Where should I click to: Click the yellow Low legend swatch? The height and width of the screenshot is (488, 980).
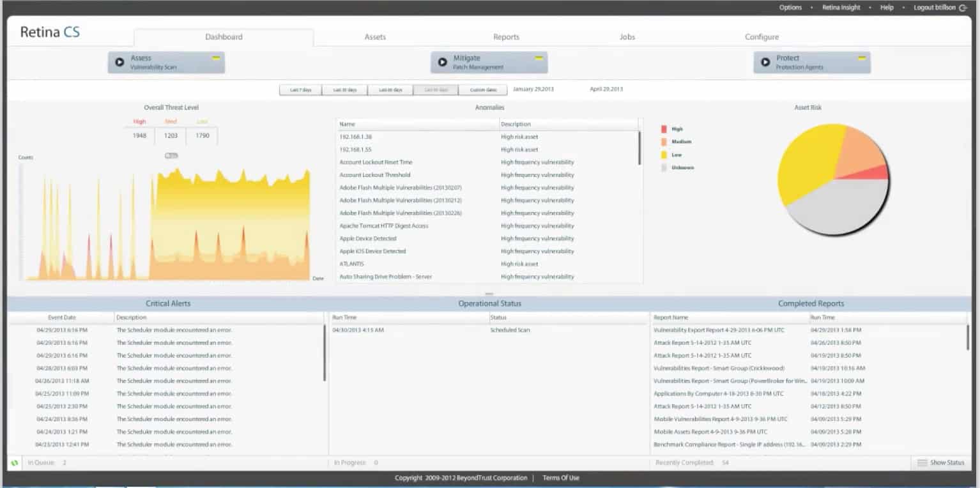(664, 155)
